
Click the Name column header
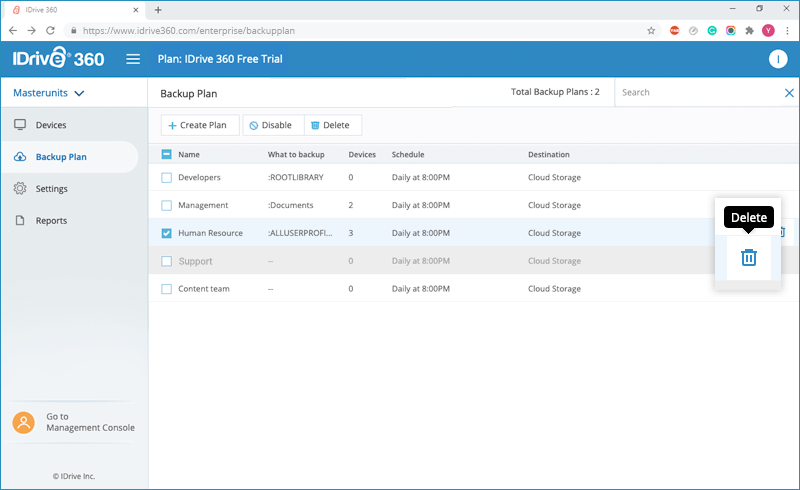coord(189,155)
